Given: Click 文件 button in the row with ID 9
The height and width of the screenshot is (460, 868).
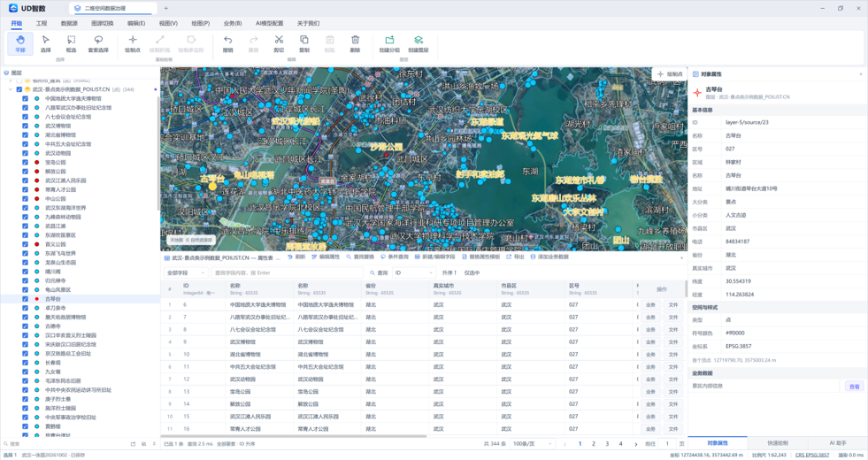Looking at the screenshot, I should [673, 342].
